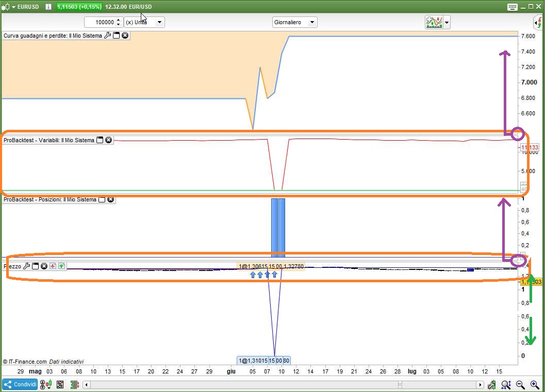Close the ProBacktest Variabili panel
This screenshot has width=545, height=392.
coord(109,140)
